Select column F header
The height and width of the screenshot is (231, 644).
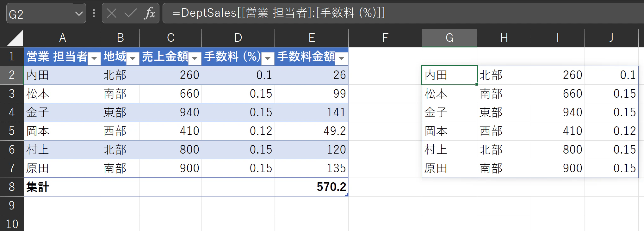(385, 38)
